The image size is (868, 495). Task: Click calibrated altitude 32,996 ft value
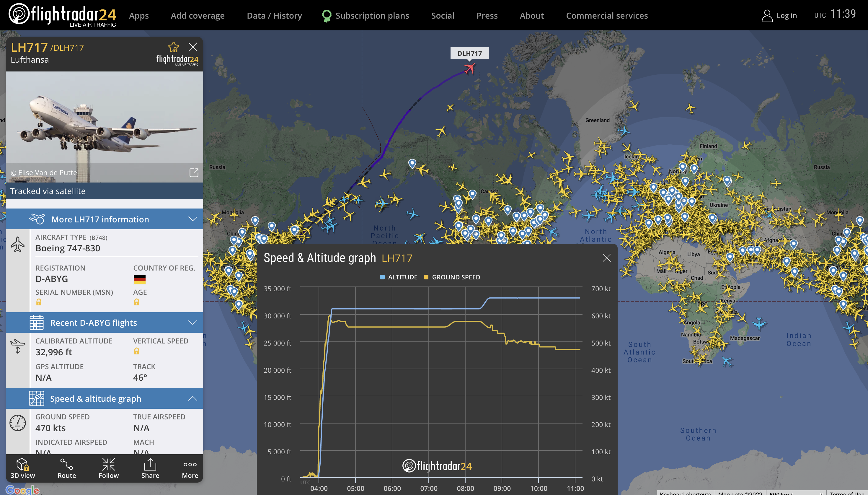coord(54,352)
